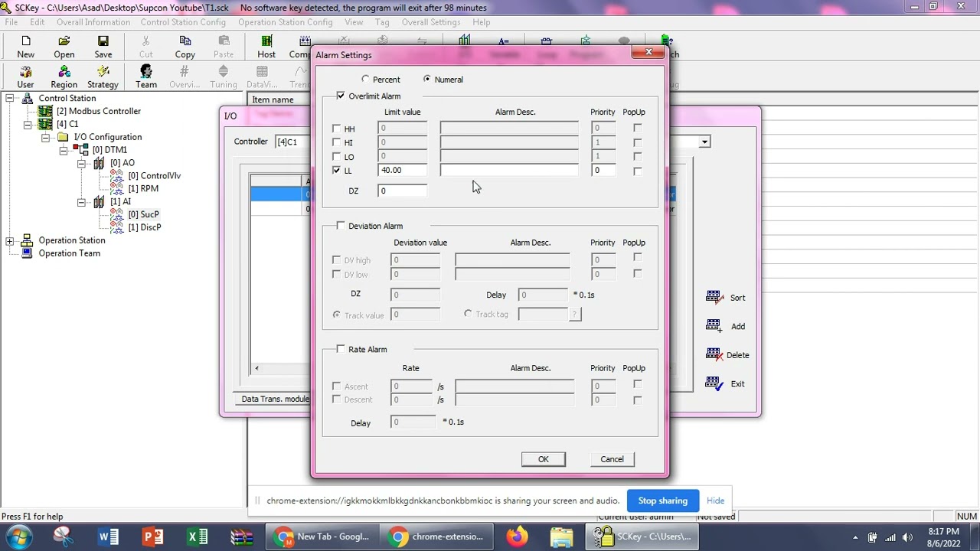Open the Overall Settings menu
This screenshot has height=551, width=980.
pyautogui.click(x=431, y=22)
